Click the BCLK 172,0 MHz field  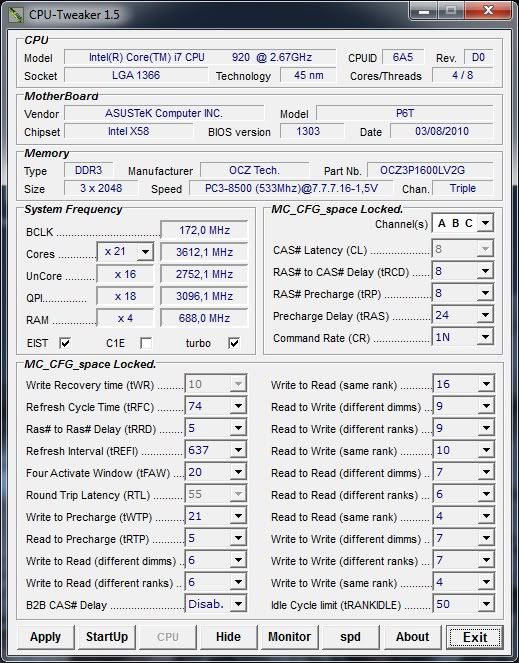204,230
